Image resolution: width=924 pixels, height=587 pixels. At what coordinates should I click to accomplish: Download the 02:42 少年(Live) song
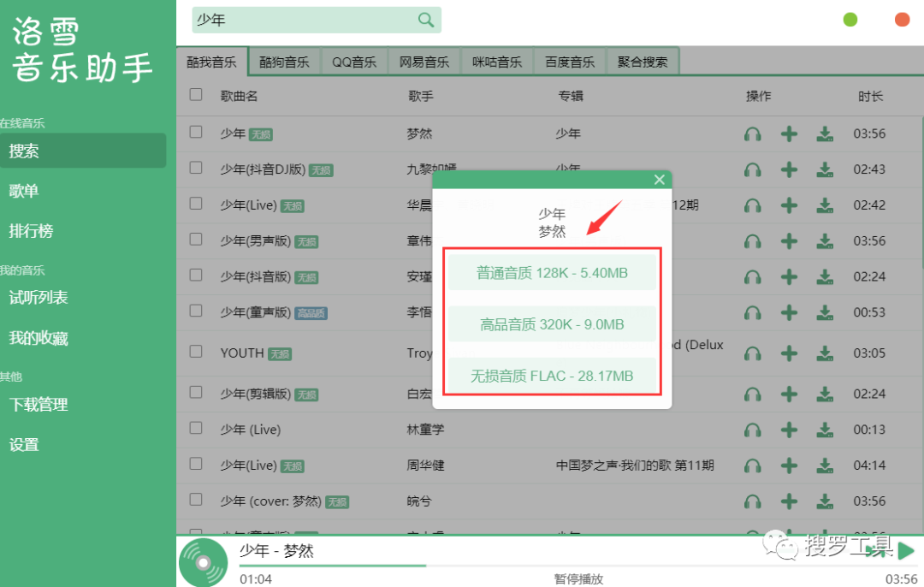(825, 205)
